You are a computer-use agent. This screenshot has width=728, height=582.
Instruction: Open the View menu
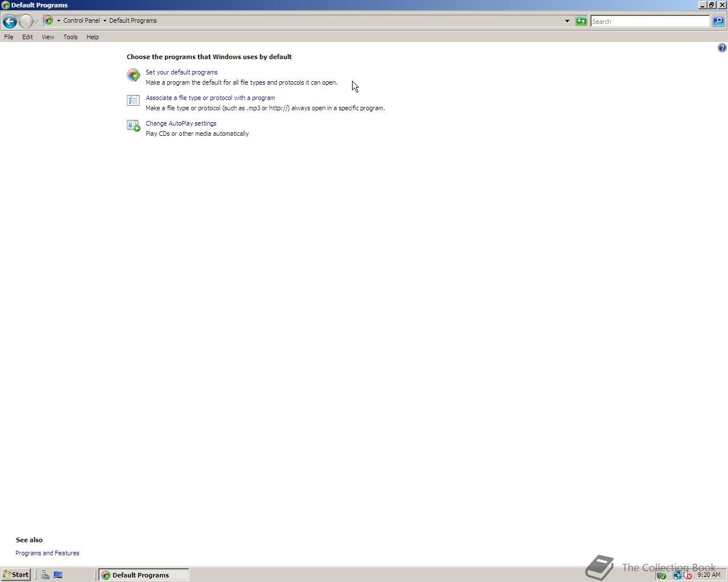click(x=48, y=37)
